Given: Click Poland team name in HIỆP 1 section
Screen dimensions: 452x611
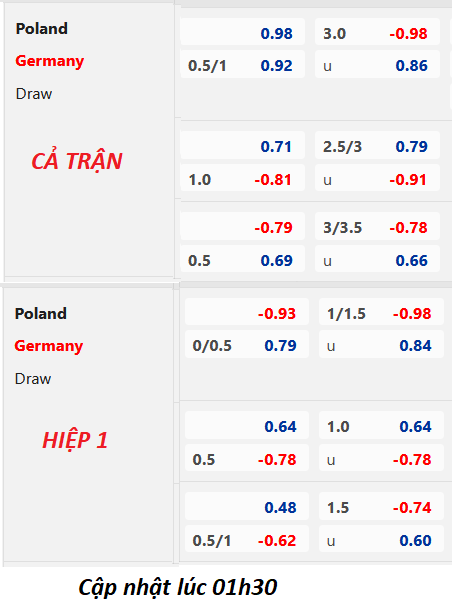Looking at the screenshot, I should pyautogui.click(x=41, y=314).
